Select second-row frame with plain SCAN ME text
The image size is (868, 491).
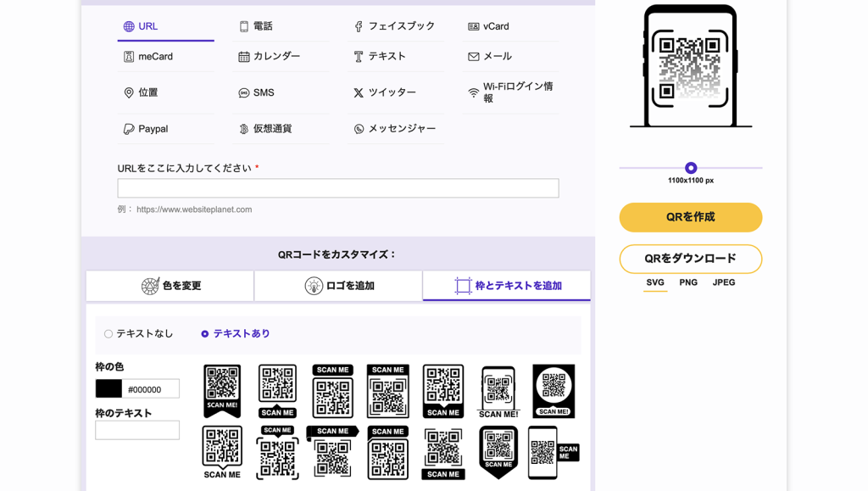point(222,452)
